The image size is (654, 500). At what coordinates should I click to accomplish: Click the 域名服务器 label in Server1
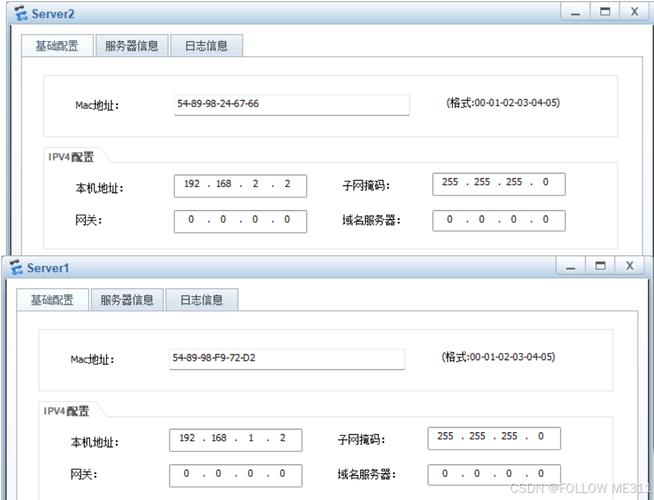pyautogui.click(x=367, y=474)
